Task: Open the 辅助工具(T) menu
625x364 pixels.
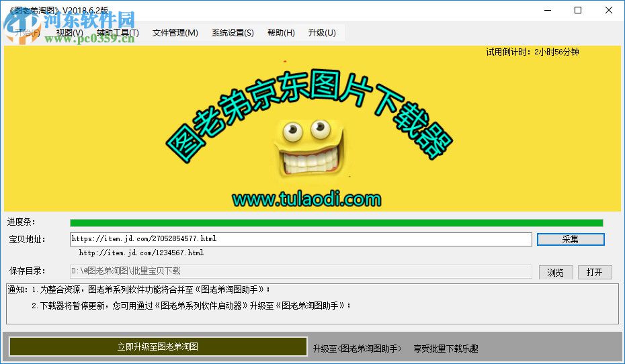Action: pyautogui.click(x=118, y=33)
